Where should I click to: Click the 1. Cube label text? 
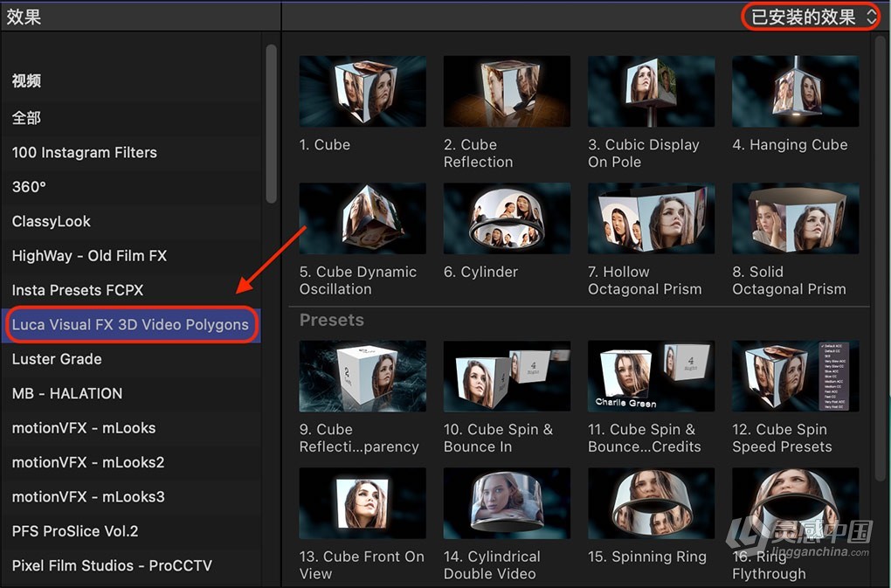coord(324,145)
